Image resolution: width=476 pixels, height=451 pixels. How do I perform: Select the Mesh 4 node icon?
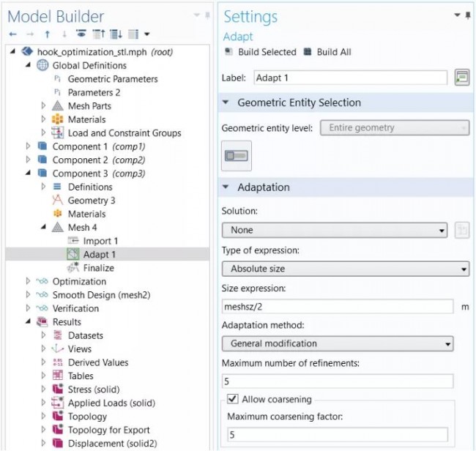pyautogui.click(x=57, y=228)
